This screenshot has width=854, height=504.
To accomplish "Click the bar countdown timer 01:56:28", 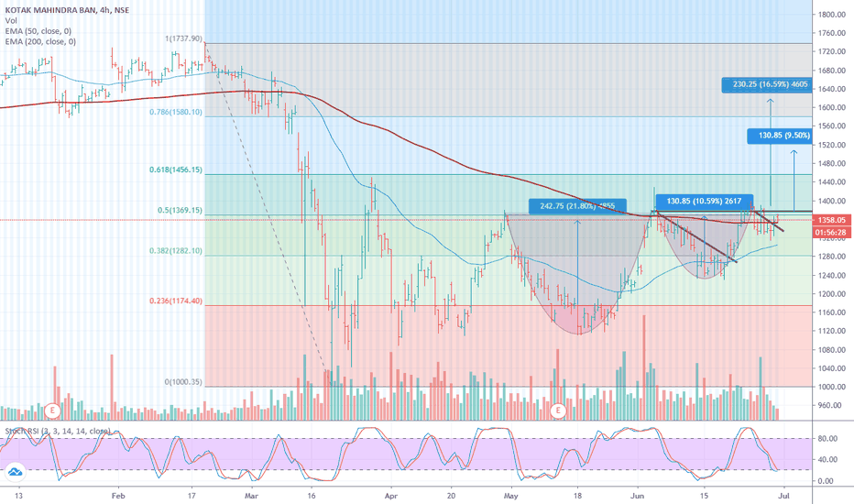I will pos(830,232).
